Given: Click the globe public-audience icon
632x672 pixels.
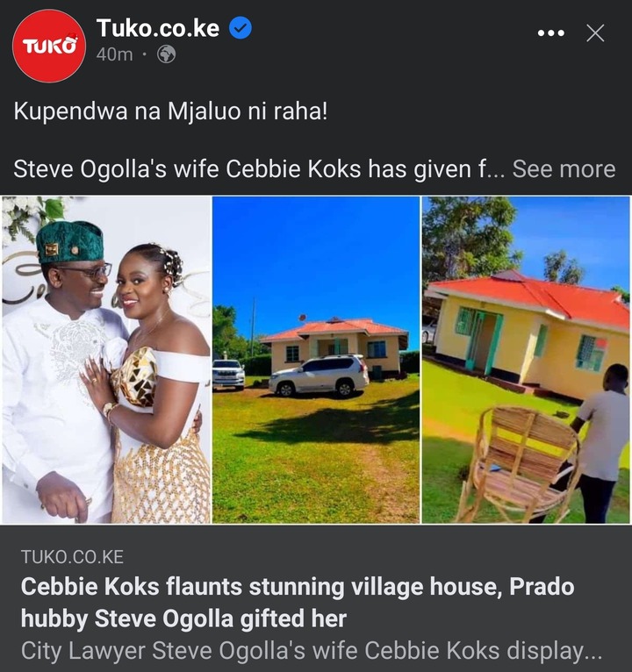Looking at the screenshot, I should [x=167, y=55].
